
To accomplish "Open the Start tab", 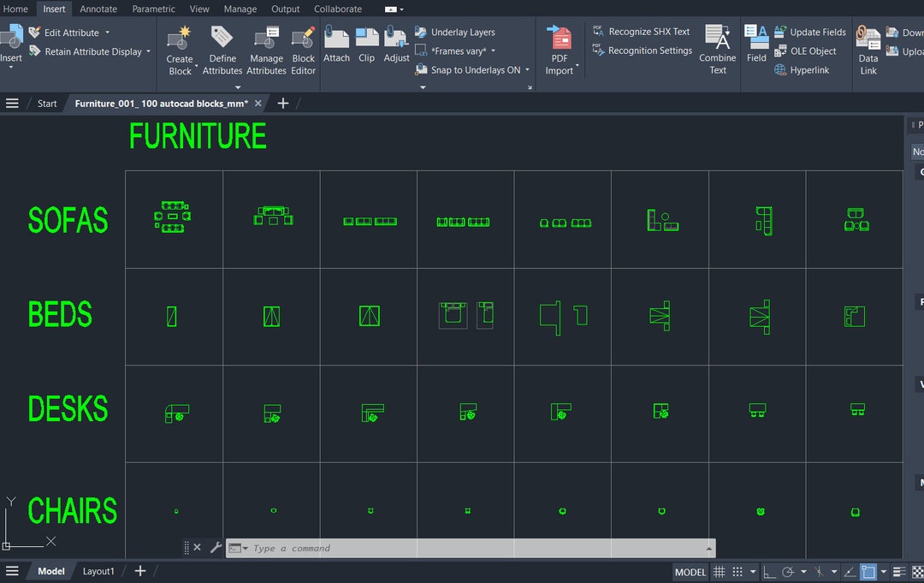I will (46, 103).
